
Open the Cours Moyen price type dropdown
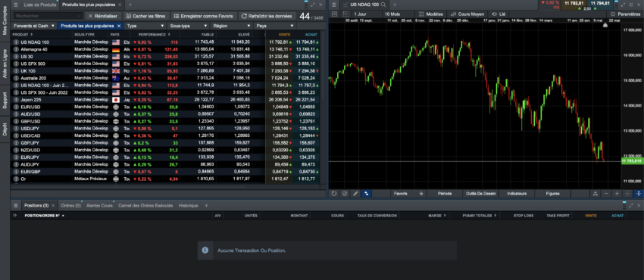[467, 14]
